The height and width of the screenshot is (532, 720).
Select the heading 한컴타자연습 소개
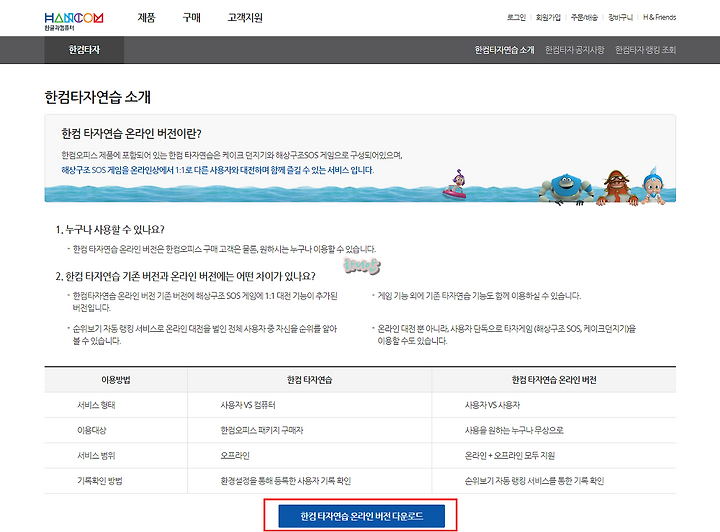point(97,97)
